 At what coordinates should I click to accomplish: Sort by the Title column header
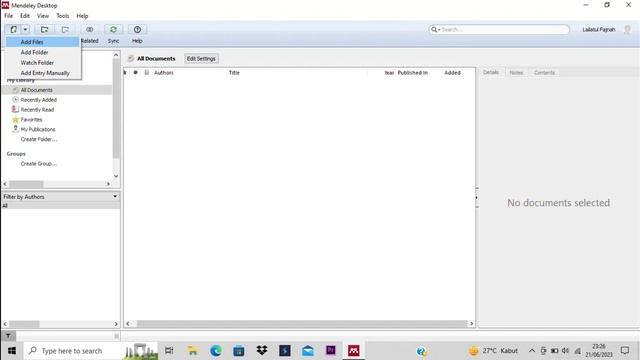tap(234, 73)
